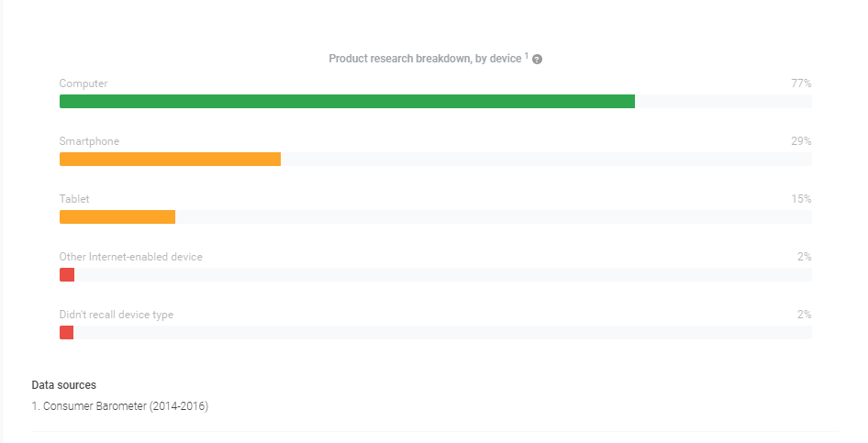Click the orange Smartphone bar
Image resolution: width=868 pixels, height=443 pixels.
[170, 159]
